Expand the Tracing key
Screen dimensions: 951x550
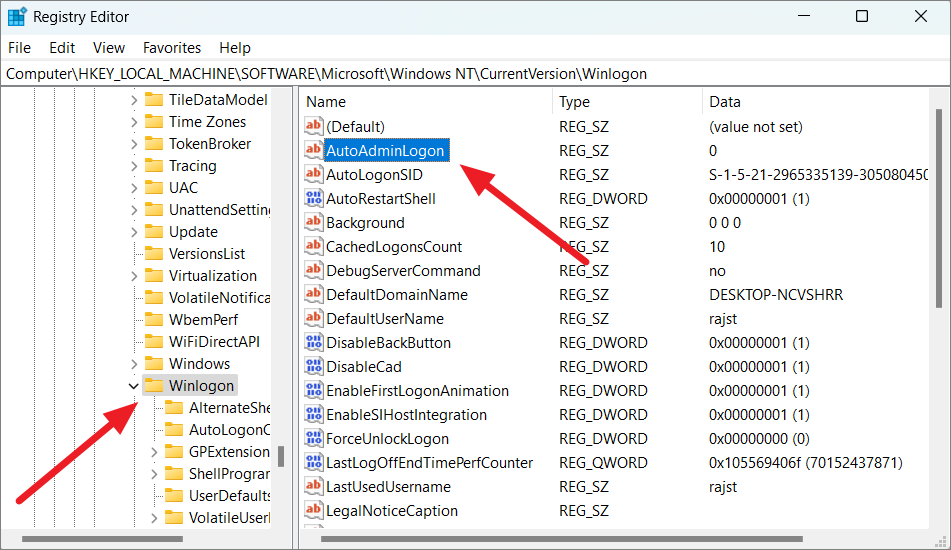click(134, 166)
